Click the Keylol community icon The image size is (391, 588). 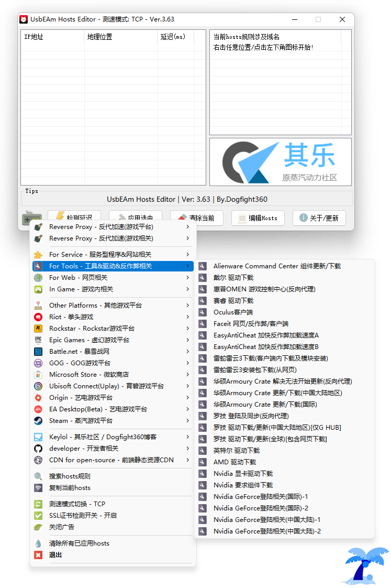tap(38, 437)
